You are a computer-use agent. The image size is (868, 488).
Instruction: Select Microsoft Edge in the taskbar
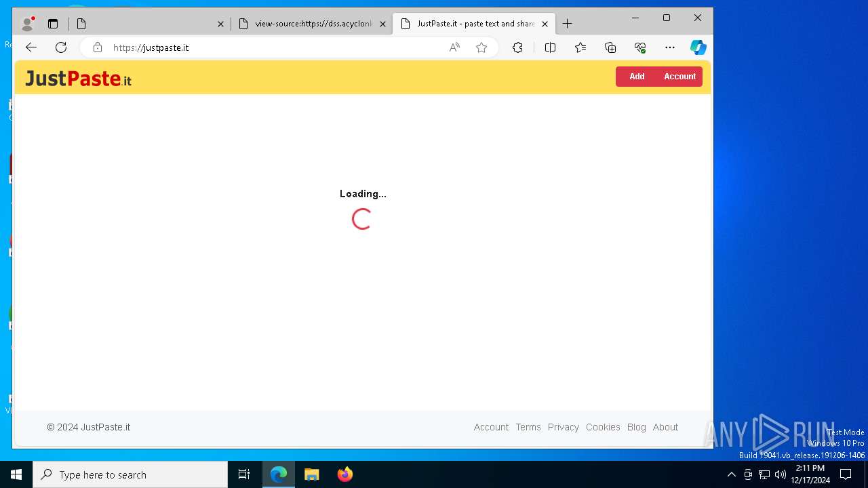[x=279, y=474]
